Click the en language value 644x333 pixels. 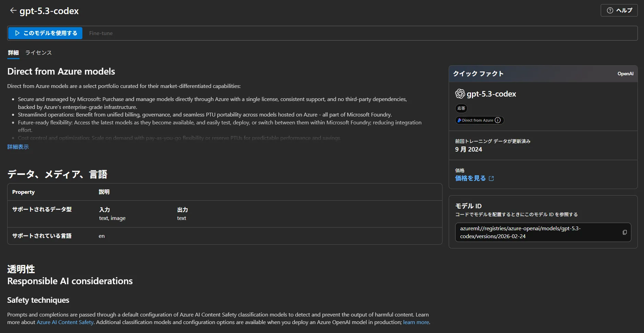pos(102,236)
